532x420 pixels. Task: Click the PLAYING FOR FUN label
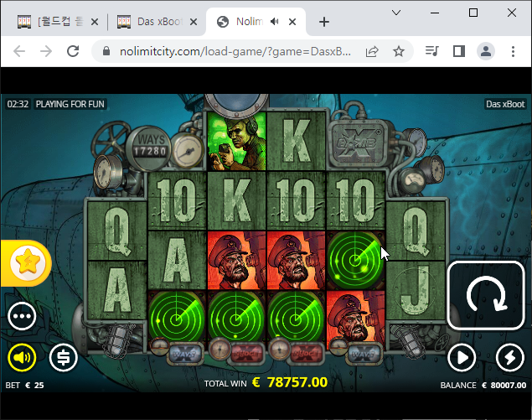point(70,104)
